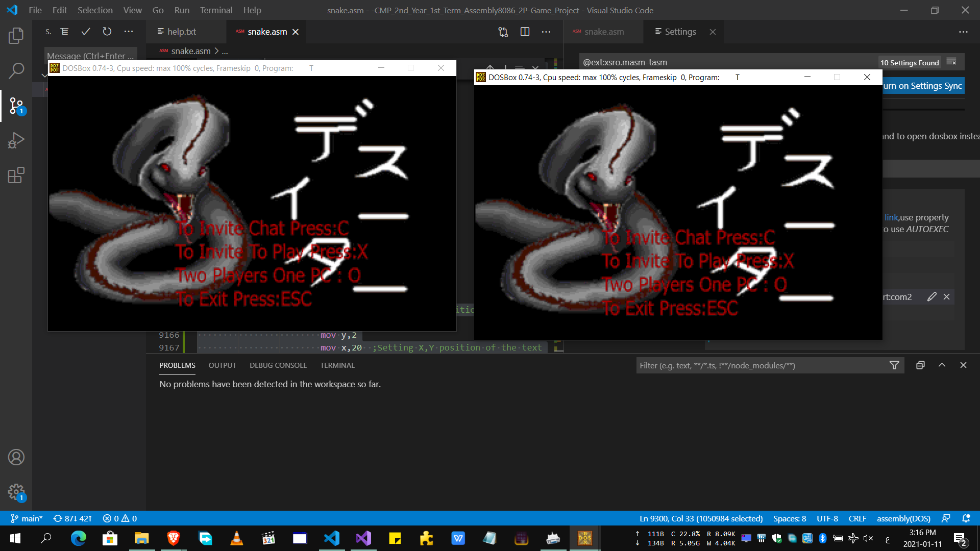
Task: Open the Source Control view
Action: pos(16,106)
